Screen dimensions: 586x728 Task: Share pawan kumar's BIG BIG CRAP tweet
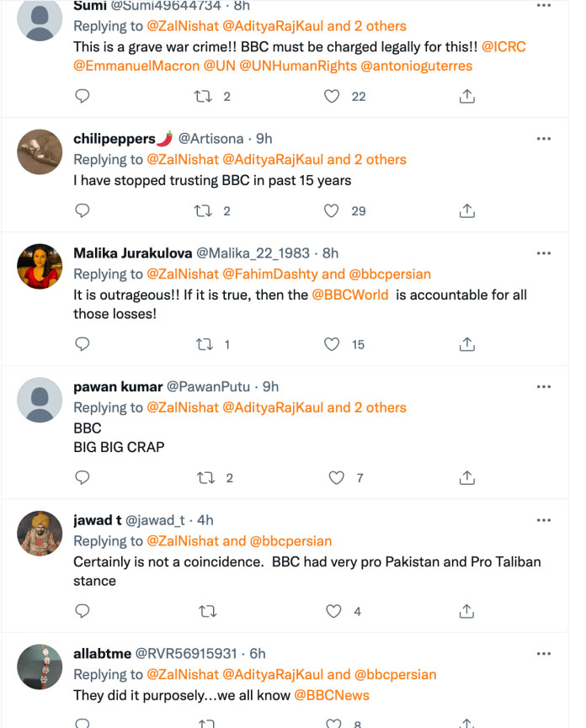[x=466, y=478]
